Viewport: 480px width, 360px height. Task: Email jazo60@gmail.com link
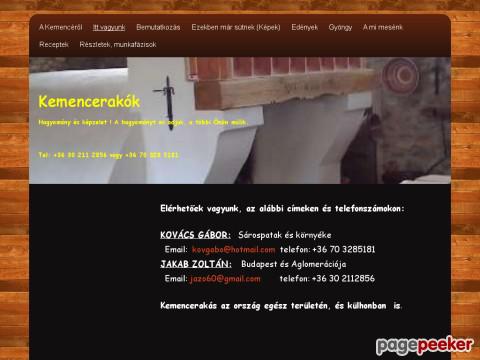point(225,279)
